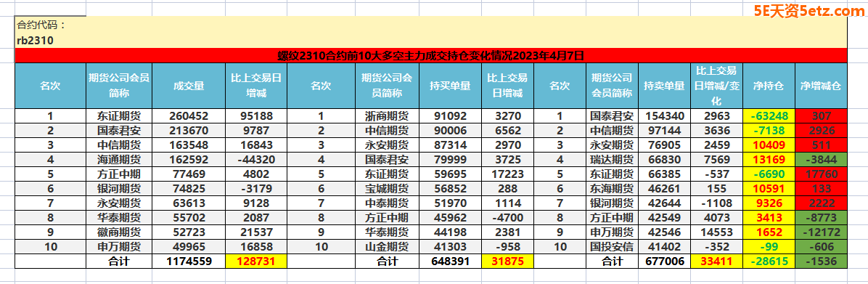Viewport: 868px width, 284px height.
Task: Click total volume 1174559
Action: click(x=189, y=261)
